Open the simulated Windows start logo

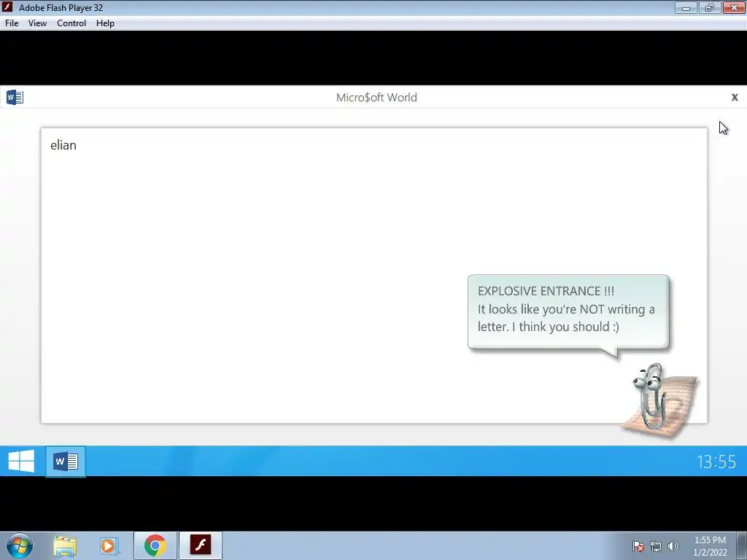click(x=21, y=461)
